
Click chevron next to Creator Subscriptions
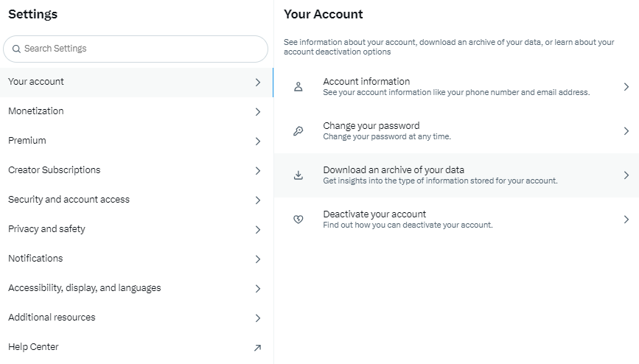[x=257, y=171]
